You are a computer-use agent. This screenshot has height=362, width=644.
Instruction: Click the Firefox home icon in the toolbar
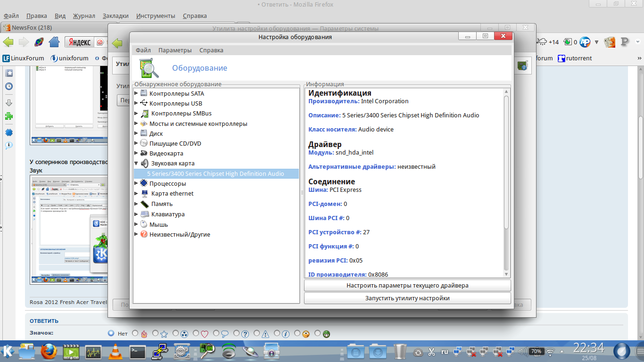(54, 42)
